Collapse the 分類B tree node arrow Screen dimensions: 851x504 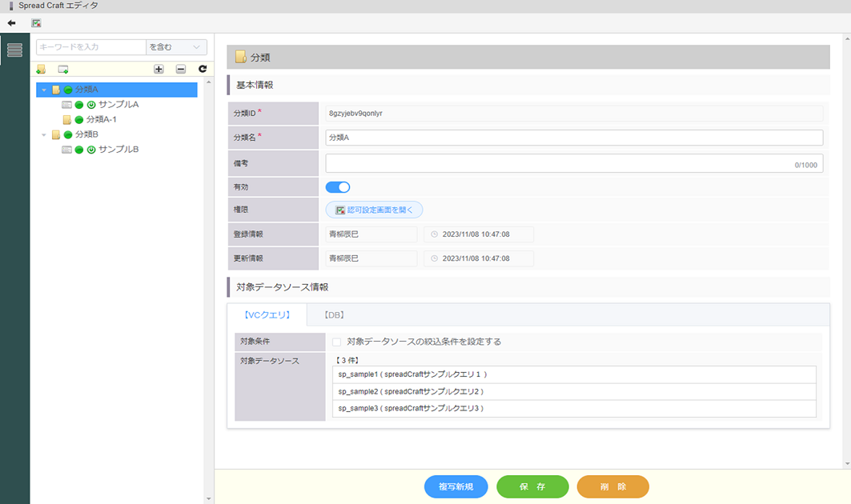[x=44, y=134]
